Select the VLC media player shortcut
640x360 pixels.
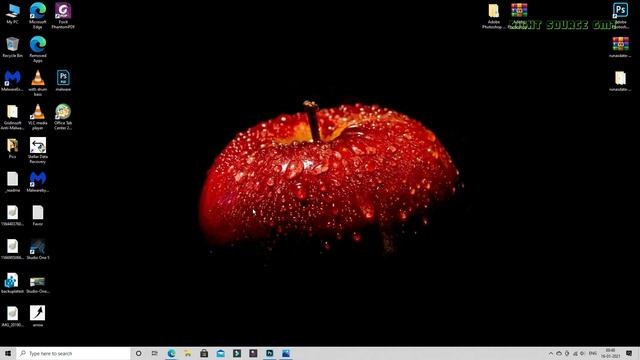tap(38, 117)
